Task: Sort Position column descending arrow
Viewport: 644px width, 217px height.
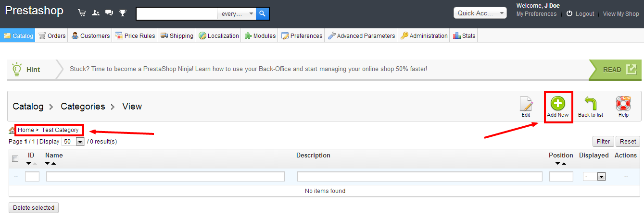Action: (558, 164)
